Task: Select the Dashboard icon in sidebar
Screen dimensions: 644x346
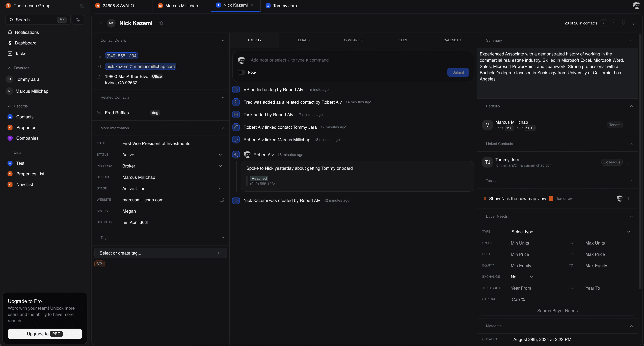Action: tap(10, 43)
